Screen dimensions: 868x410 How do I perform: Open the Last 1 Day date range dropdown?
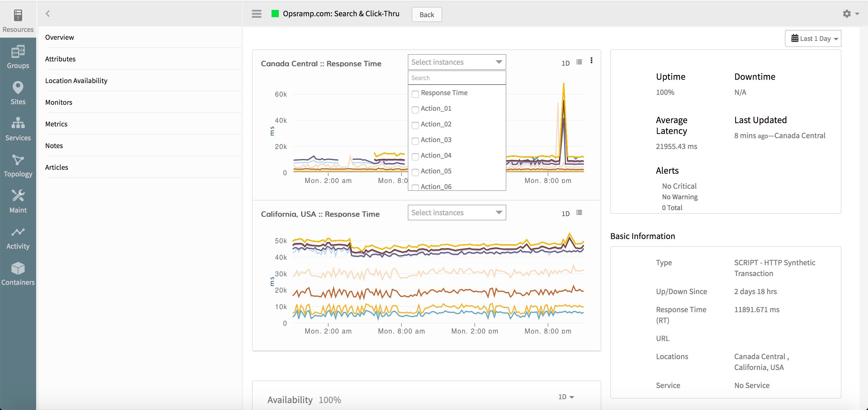pos(813,38)
